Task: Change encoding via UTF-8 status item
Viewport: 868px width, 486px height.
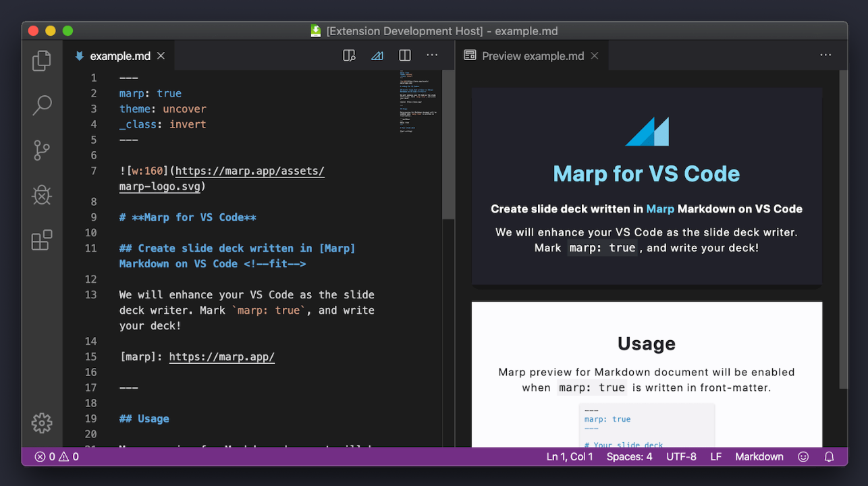Action: point(681,457)
